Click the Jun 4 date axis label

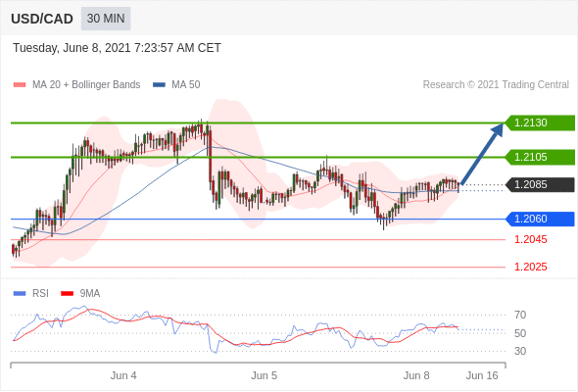pos(123,375)
